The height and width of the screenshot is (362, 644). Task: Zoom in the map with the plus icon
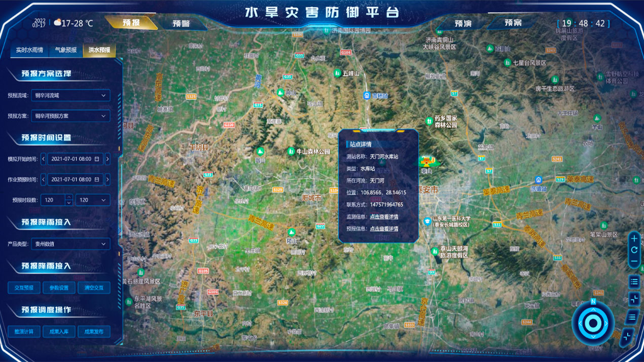coord(634,238)
